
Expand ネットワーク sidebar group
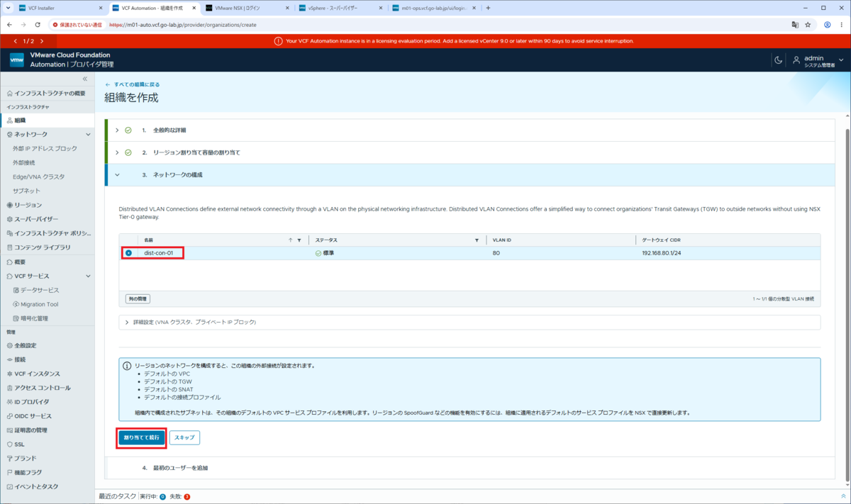click(x=88, y=135)
